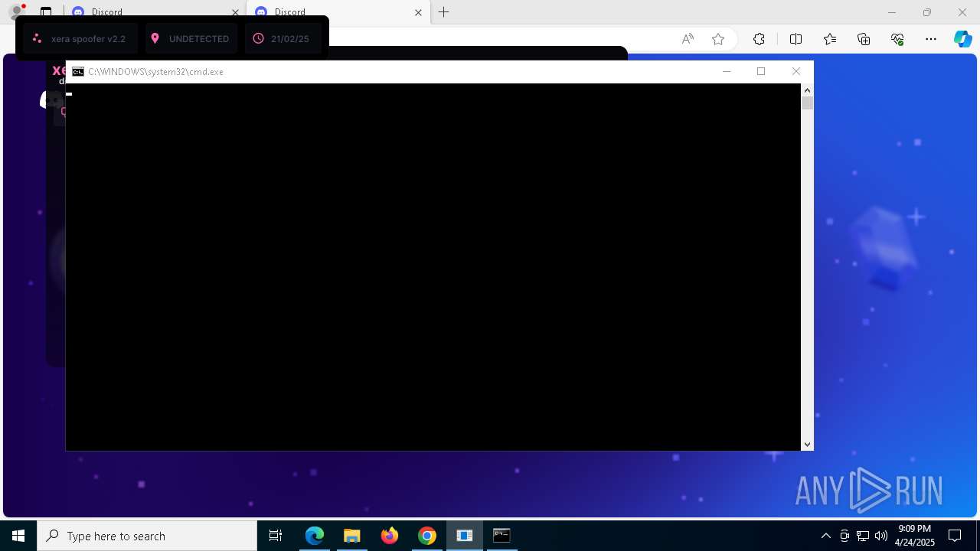Open the Extensions puzzle icon
The image size is (980, 551).
coord(759,39)
